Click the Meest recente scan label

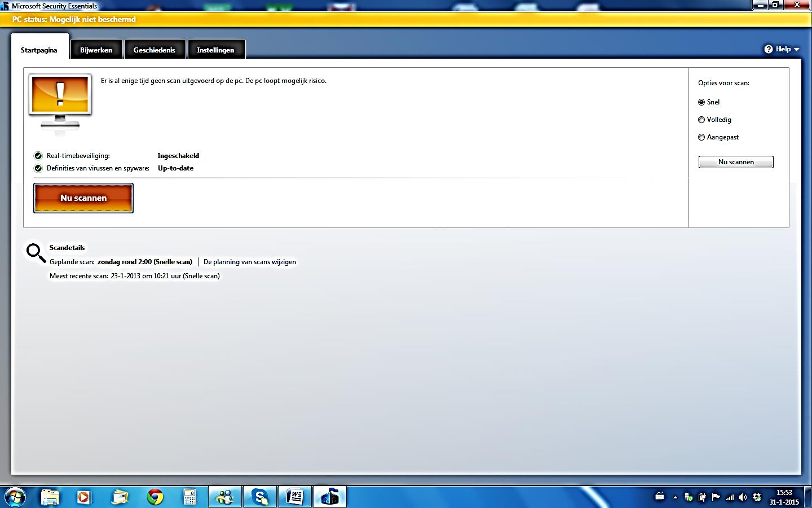(79, 276)
